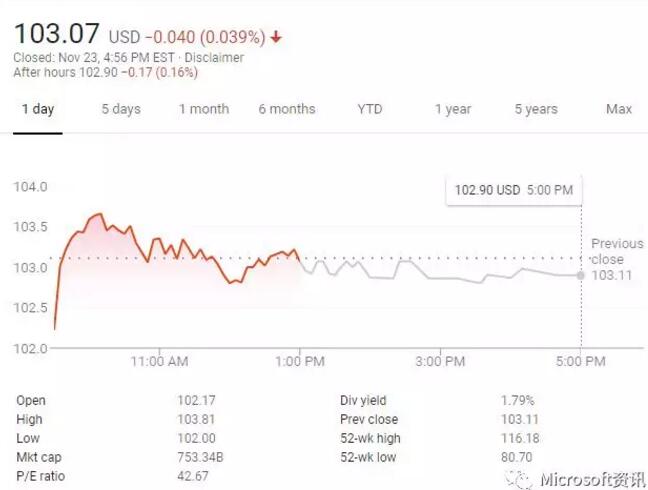The width and height of the screenshot is (648, 490).
Task: Show the 6 months chart range
Action: [x=287, y=109]
